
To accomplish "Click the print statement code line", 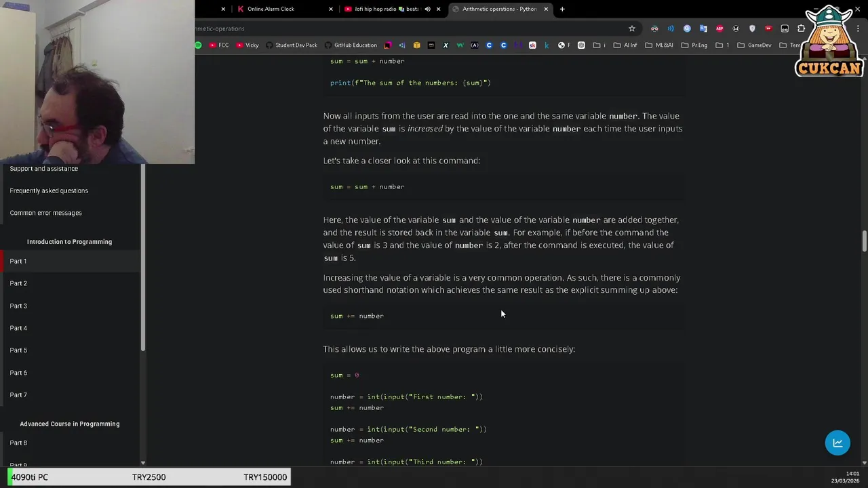I will (410, 83).
